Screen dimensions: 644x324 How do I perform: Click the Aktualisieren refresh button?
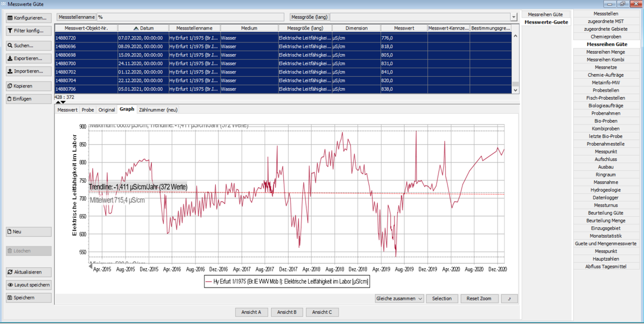click(x=28, y=272)
